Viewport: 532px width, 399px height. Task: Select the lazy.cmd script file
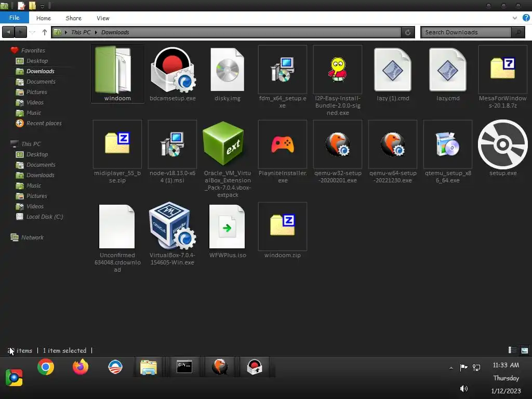coord(447,70)
